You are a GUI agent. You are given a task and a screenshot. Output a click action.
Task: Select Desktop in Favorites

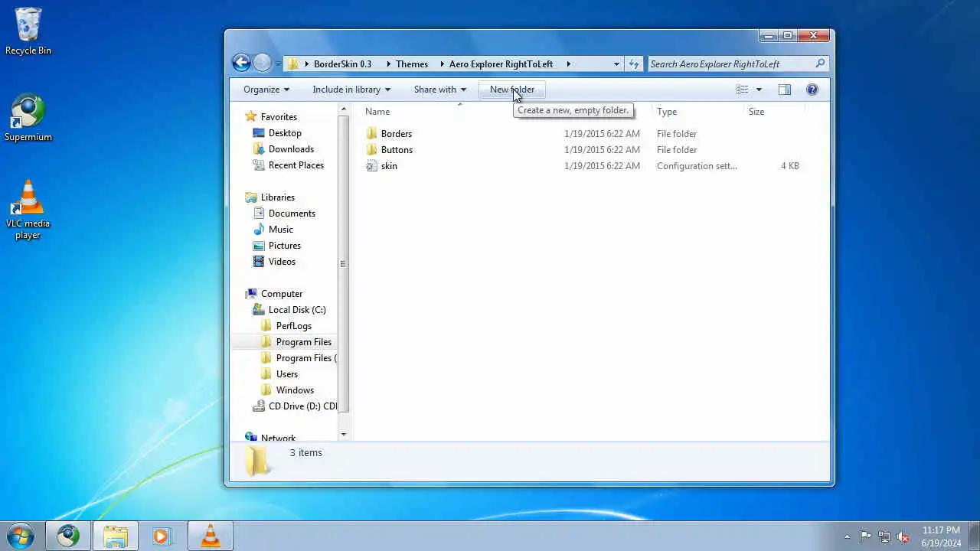point(285,132)
